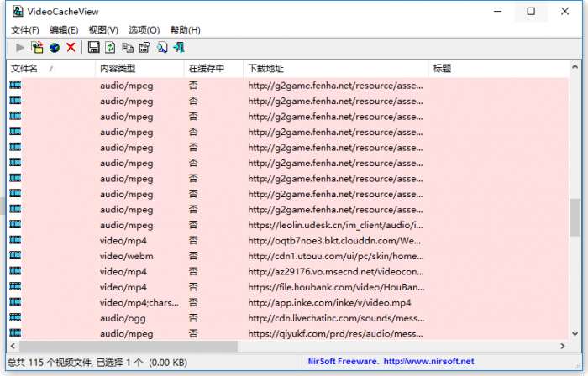Open the 选项(O) menu
588x376 pixels.
(144, 30)
